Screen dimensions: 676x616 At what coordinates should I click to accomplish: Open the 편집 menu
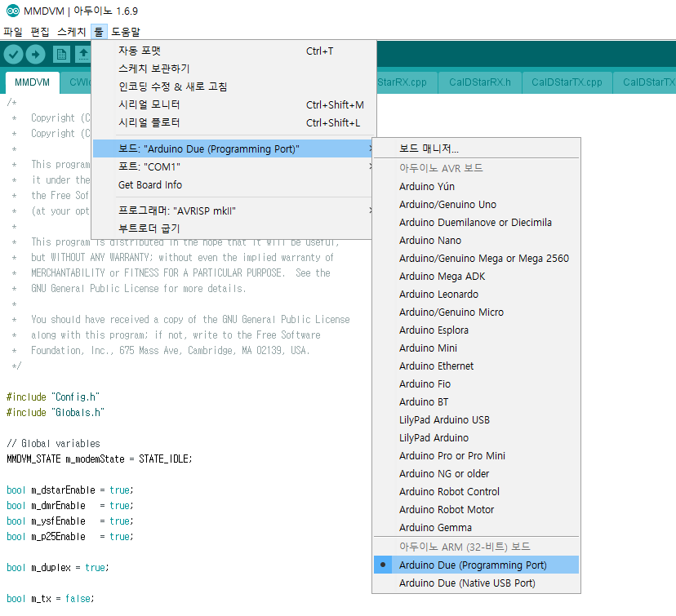tap(40, 32)
